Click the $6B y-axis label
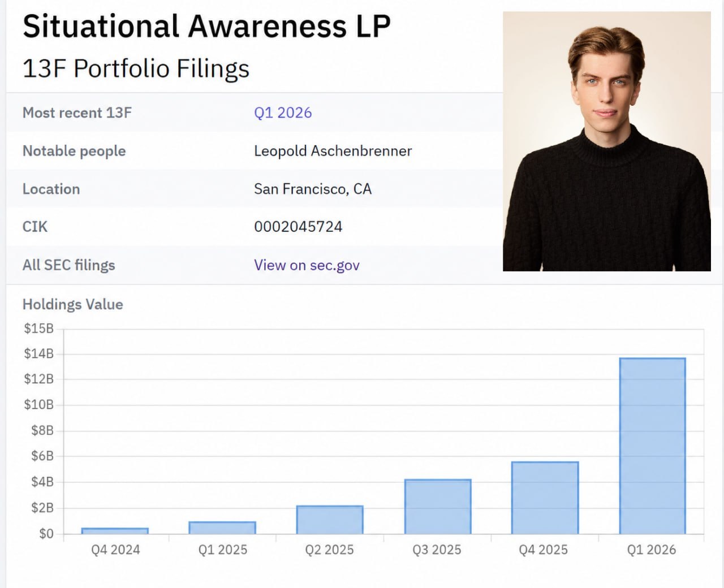Viewport: 724px width, 588px height. (42, 456)
